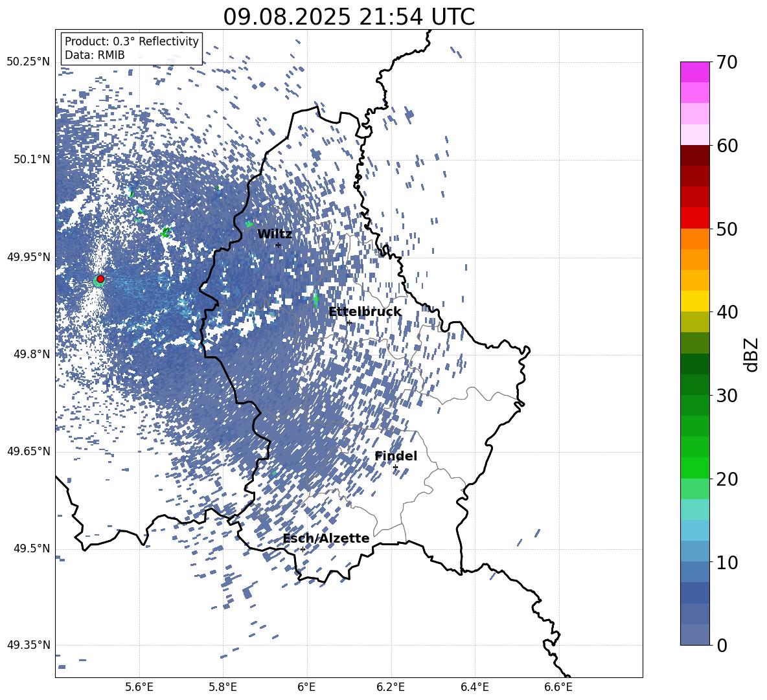Viewport: 767px width, 700px height.
Task: Click the 49.8°N latitude label
Action: click(x=32, y=354)
